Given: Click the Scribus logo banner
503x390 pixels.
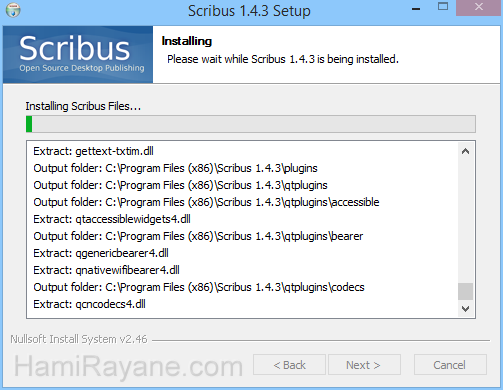Looking at the screenshot, I should [x=78, y=55].
